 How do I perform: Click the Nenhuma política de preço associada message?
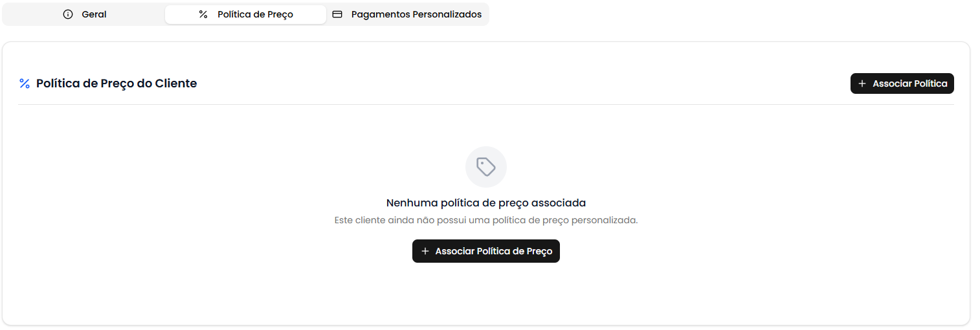(485, 203)
